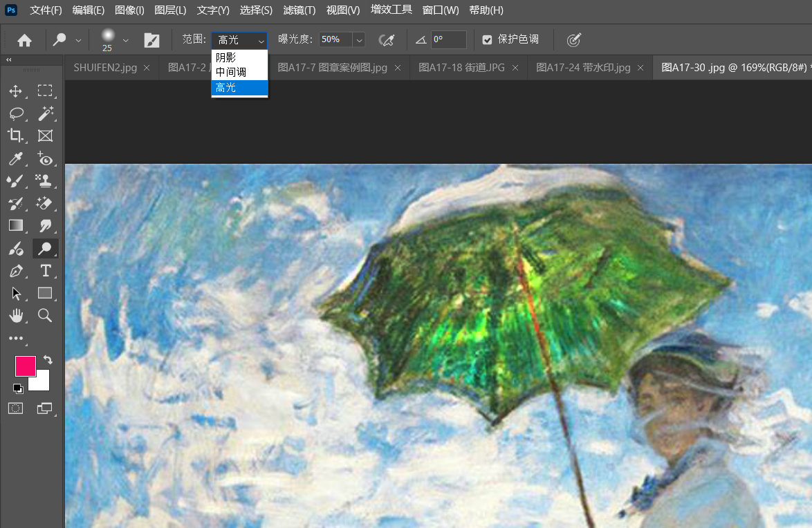Select the Lasso tool
Viewport: 812px width, 528px height.
click(16, 113)
